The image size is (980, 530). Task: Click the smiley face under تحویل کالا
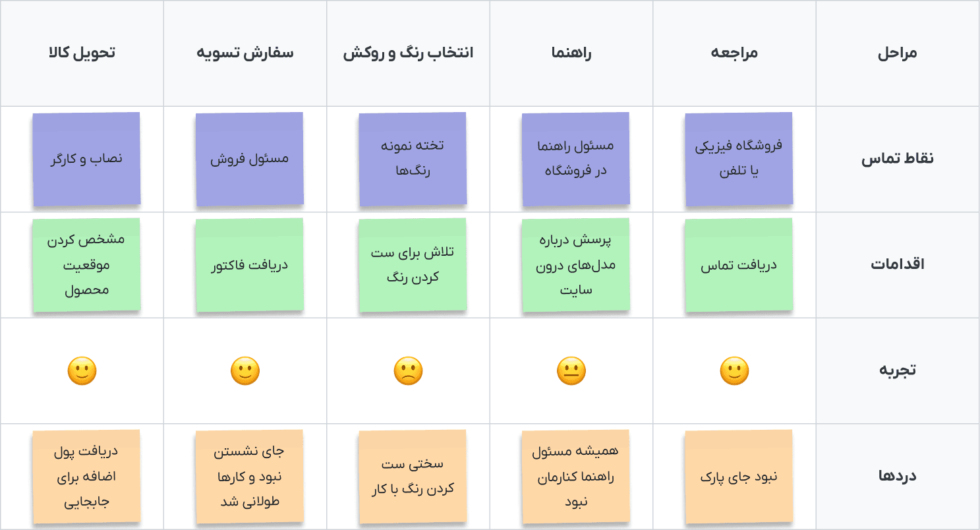tap(82, 371)
